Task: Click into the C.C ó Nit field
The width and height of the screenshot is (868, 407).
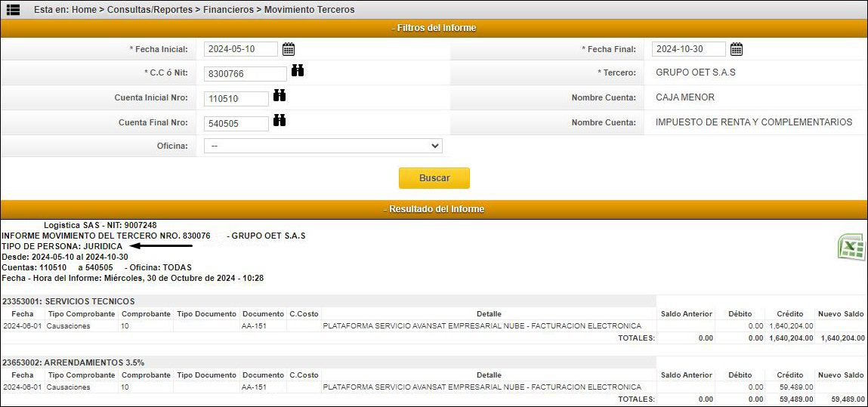Action: pos(245,73)
